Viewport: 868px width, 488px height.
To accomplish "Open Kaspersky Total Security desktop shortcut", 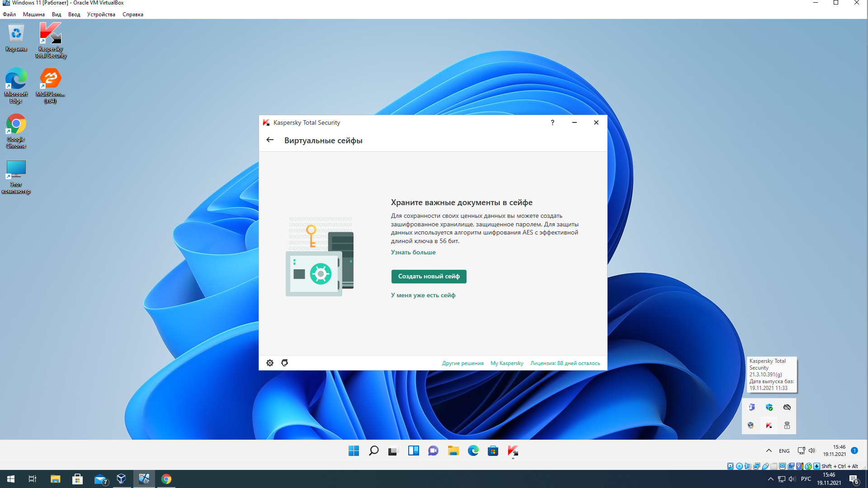I will [50, 41].
